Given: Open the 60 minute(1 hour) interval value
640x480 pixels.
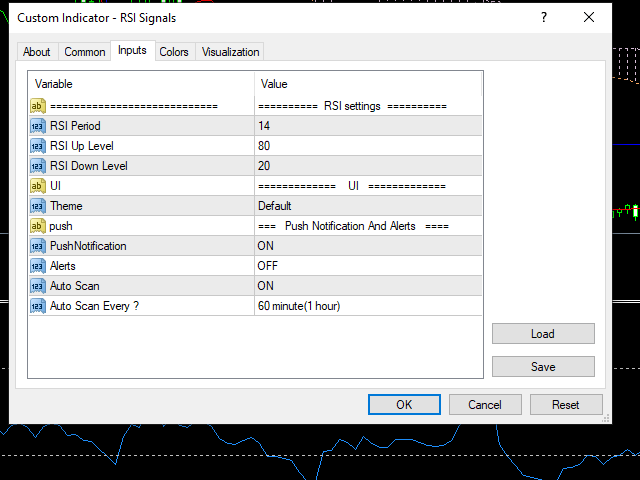Looking at the screenshot, I should (x=368, y=306).
